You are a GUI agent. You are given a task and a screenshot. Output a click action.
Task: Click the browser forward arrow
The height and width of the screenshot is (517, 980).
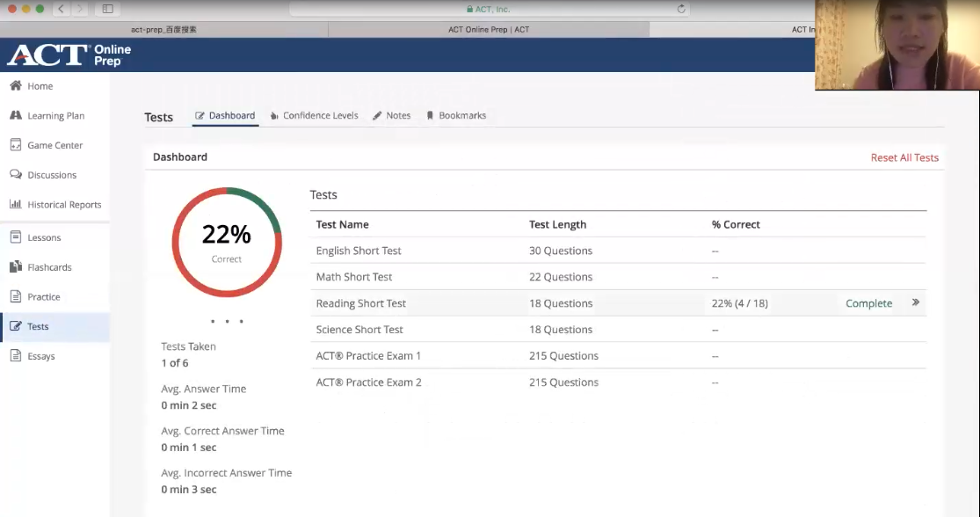tap(79, 9)
